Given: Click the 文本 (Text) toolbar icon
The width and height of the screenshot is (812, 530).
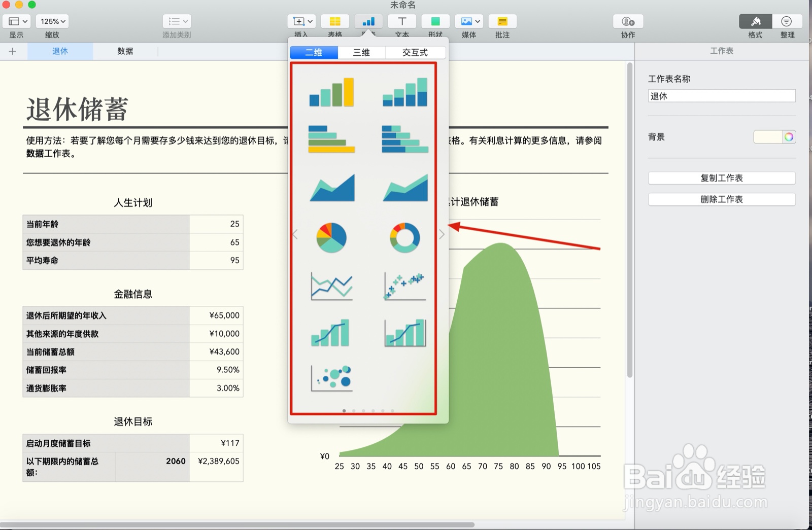Looking at the screenshot, I should coord(401,21).
